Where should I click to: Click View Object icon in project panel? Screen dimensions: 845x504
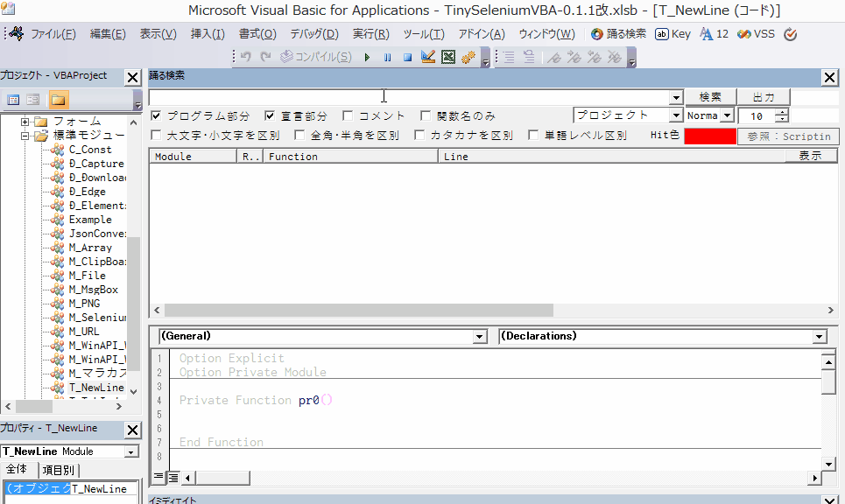tap(33, 100)
